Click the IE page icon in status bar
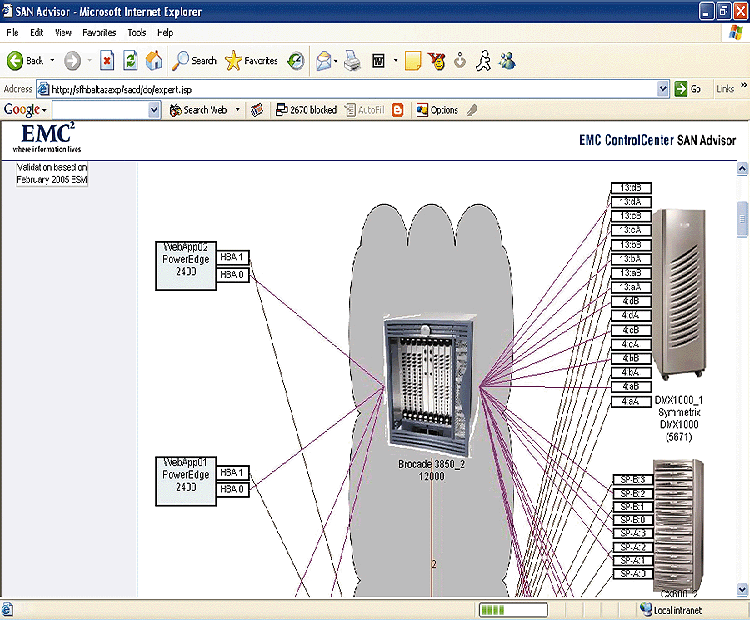 coord(7,610)
